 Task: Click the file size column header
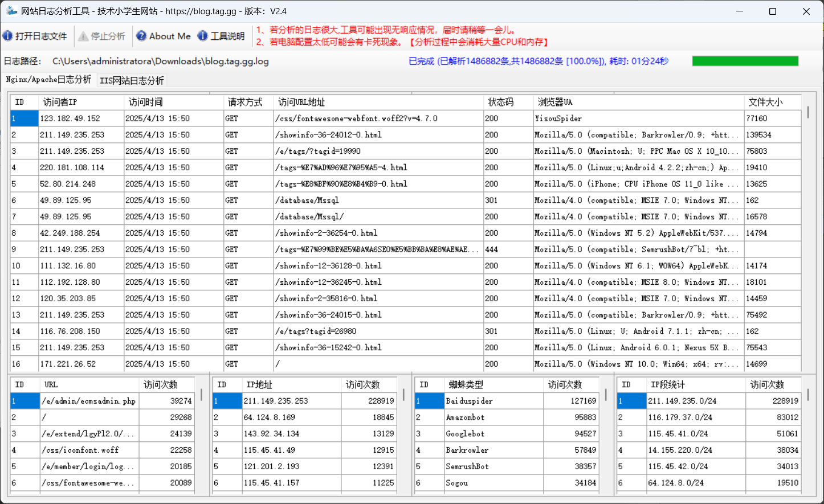tap(765, 102)
